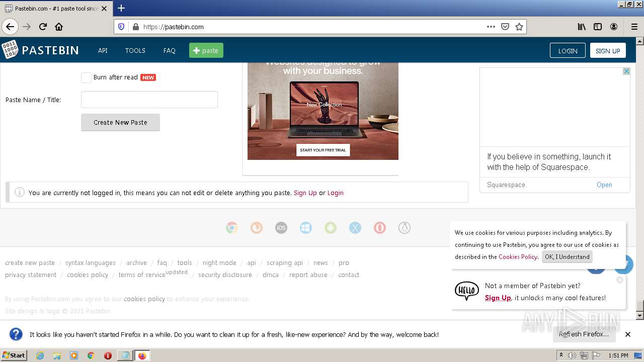Open privacy statement footer link

tap(31, 275)
